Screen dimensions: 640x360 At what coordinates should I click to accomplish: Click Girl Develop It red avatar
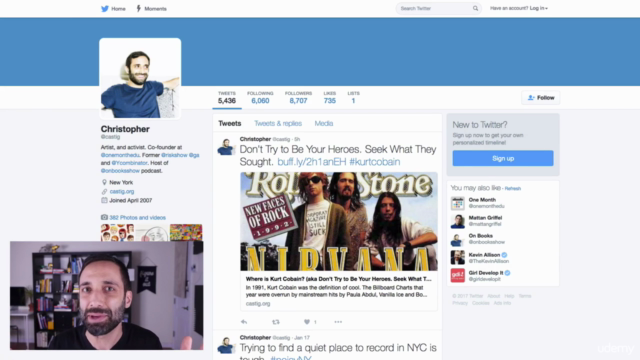(458, 276)
